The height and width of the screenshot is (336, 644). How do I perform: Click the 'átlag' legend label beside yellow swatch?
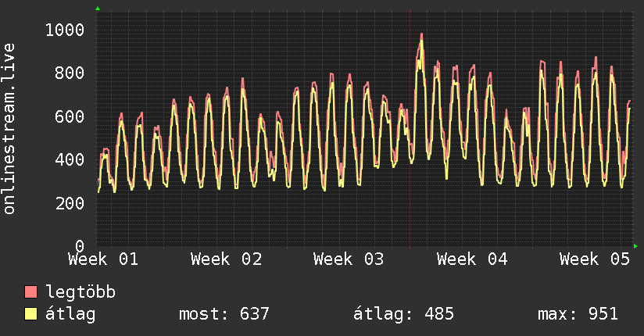click(x=70, y=314)
